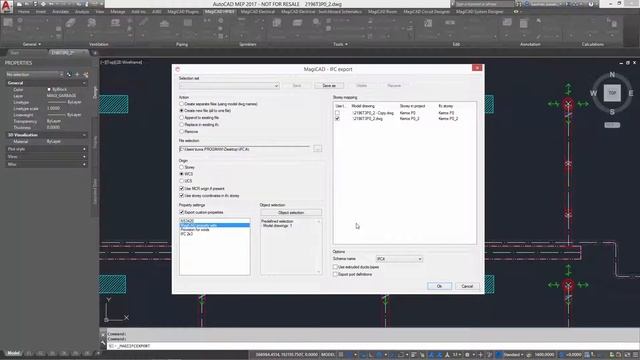Click the Toggle PICKADD icon in Properties palette
Viewport: 640px width, 360px height.
tap(69, 75)
